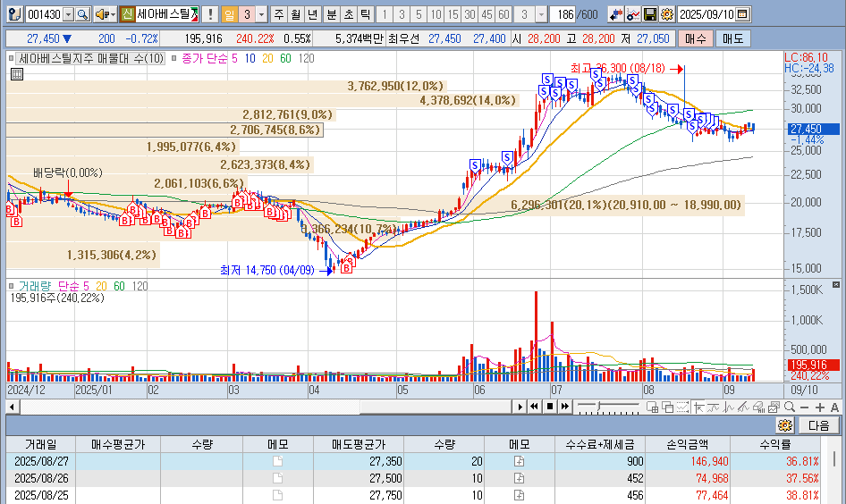Image resolution: width=846 pixels, height=504 pixels.
Task: Close the volume panel with X icon
Action: [836, 284]
